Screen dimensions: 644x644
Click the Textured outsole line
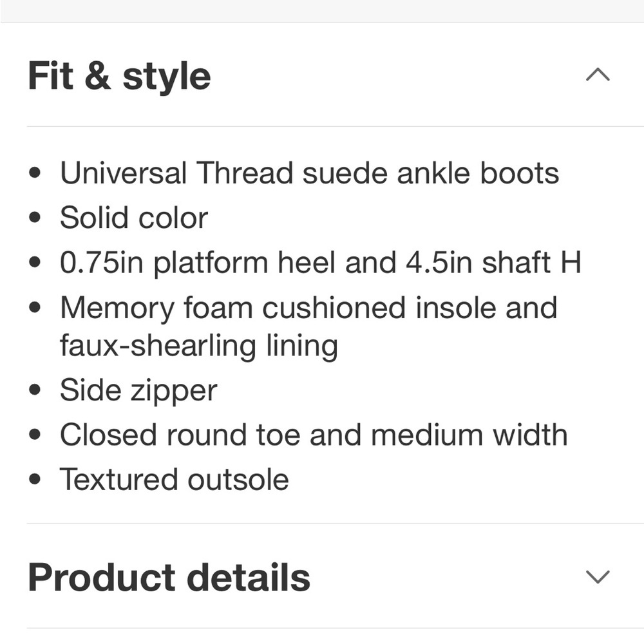[x=175, y=479]
